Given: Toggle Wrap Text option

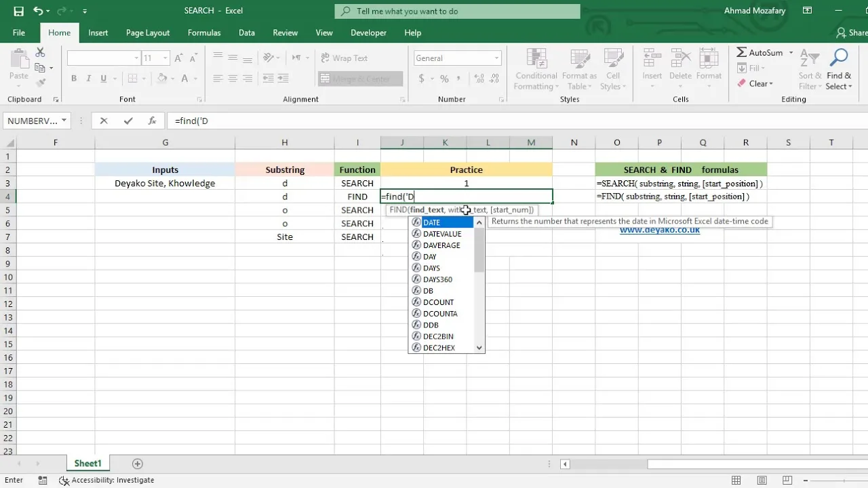Looking at the screenshot, I should [344, 58].
